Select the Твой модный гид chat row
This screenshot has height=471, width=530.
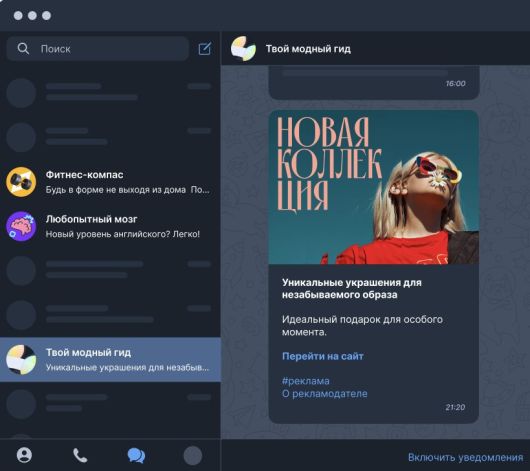pos(110,359)
